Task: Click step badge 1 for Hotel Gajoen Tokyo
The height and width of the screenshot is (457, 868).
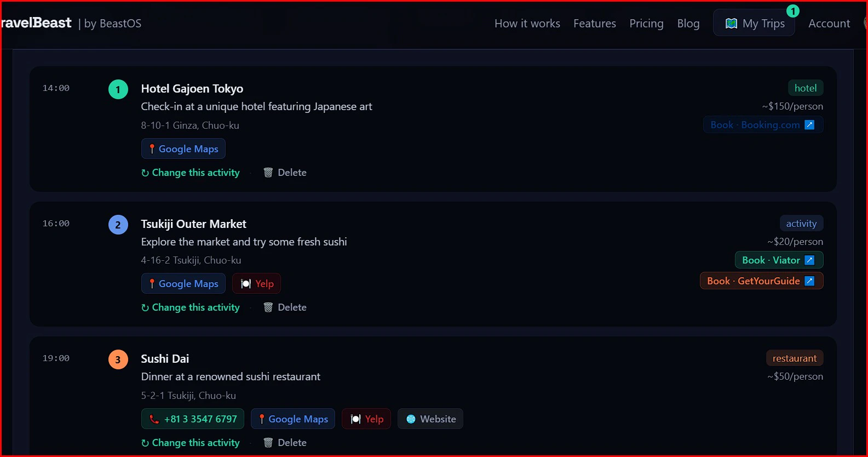Action: coord(118,89)
